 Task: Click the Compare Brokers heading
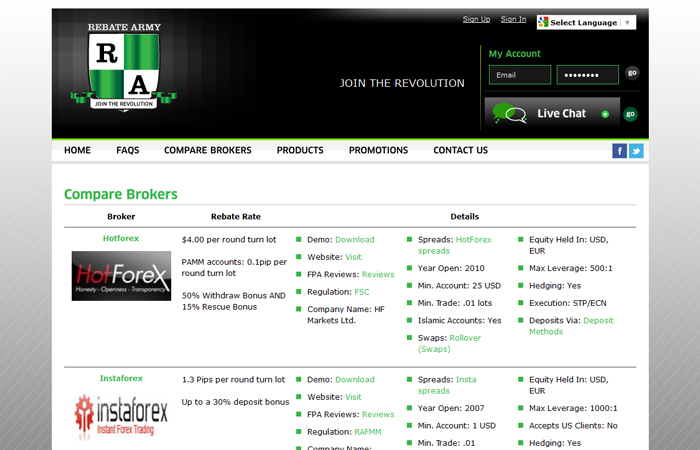pyautogui.click(x=121, y=194)
